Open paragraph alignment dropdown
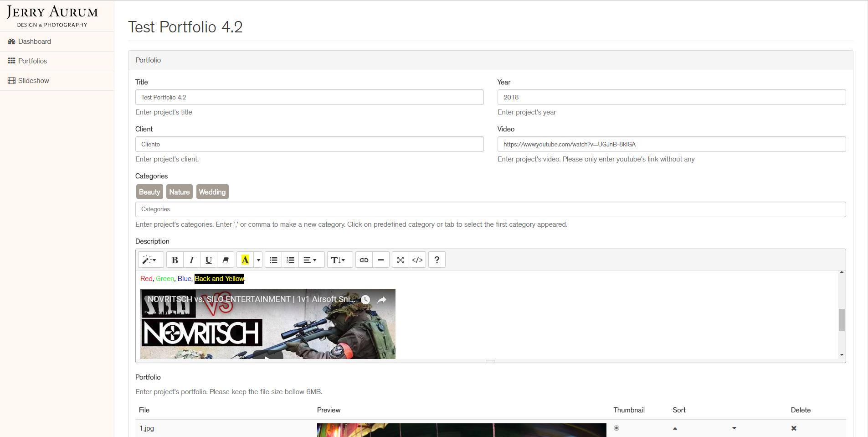The height and width of the screenshot is (437, 868). (x=310, y=260)
